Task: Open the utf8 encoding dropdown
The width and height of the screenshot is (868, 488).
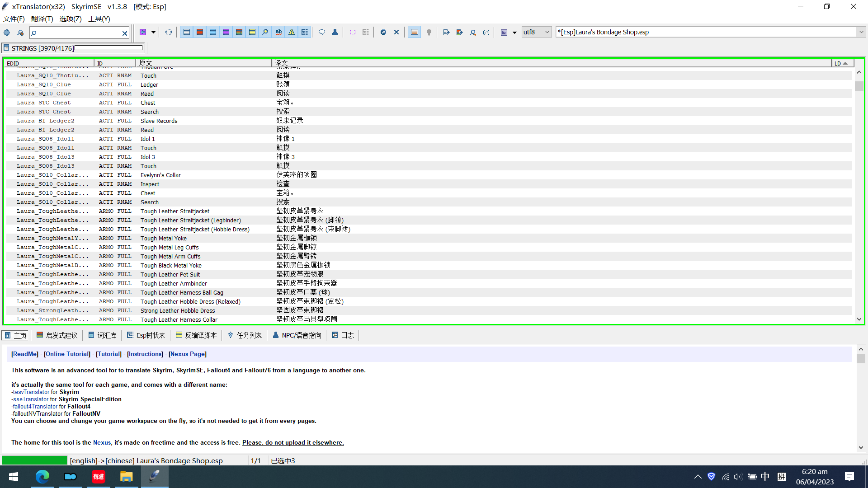Action: point(537,32)
